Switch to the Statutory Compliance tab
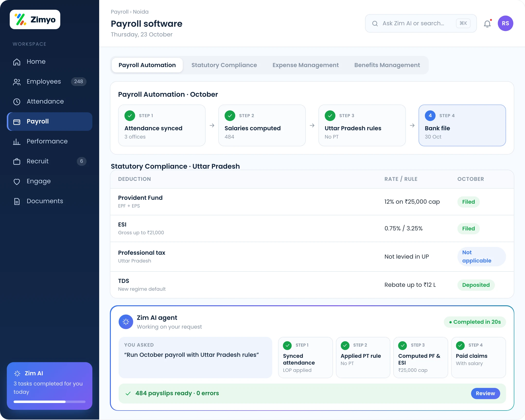 tap(224, 65)
